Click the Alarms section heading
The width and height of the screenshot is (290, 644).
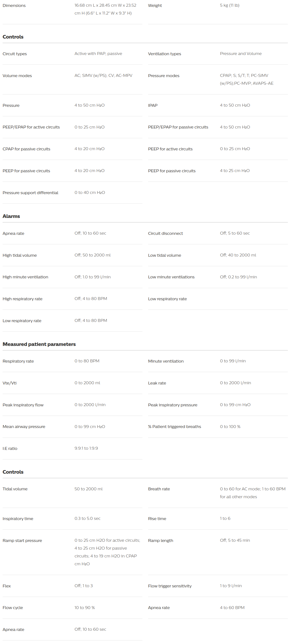click(x=11, y=216)
